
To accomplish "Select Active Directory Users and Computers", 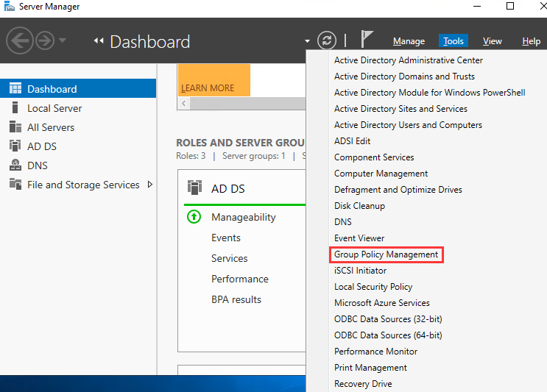I will [408, 125].
